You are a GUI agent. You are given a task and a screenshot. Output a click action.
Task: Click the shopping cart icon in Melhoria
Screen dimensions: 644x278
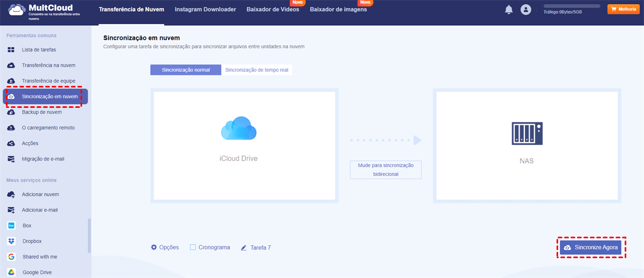613,9
